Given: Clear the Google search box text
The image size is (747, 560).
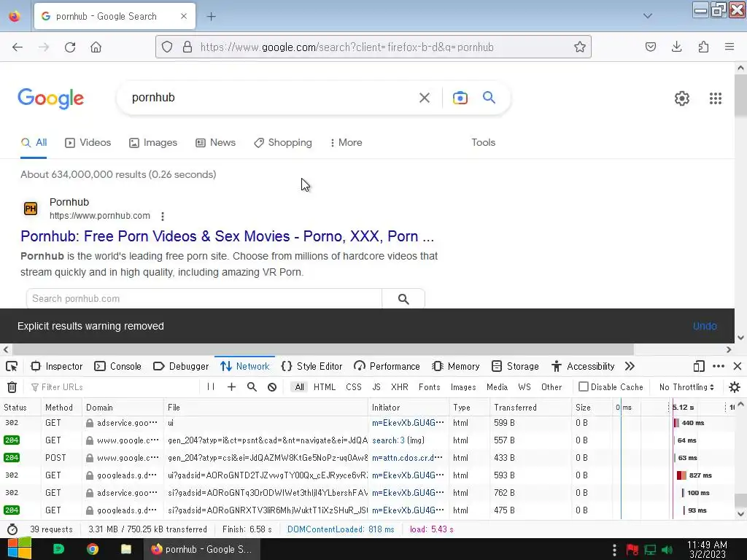Looking at the screenshot, I should (x=424, y=98).
